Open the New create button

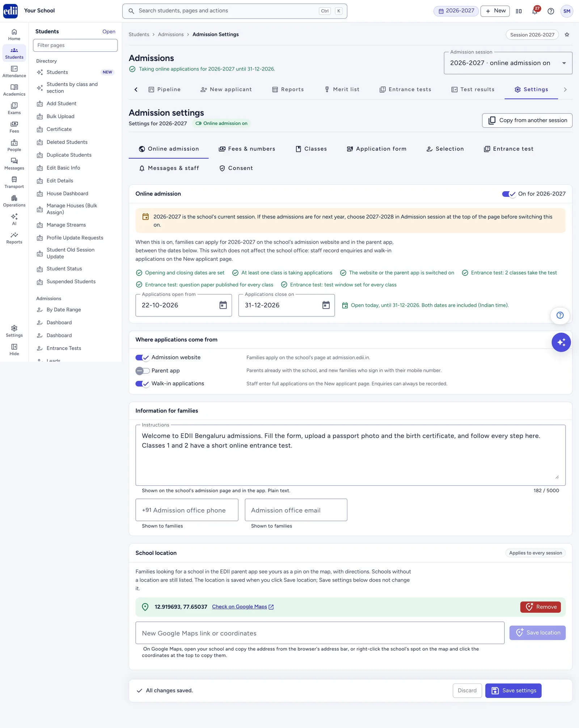coord(495,11)
